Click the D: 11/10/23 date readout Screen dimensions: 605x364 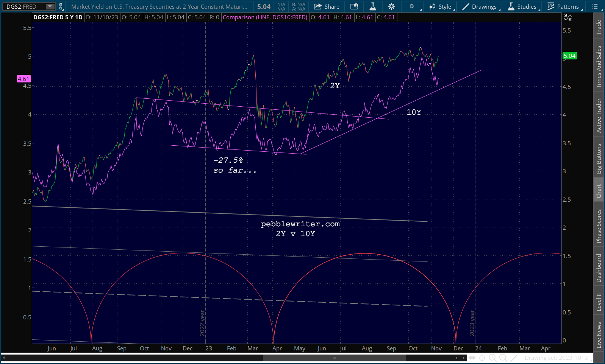coord(102,17)
